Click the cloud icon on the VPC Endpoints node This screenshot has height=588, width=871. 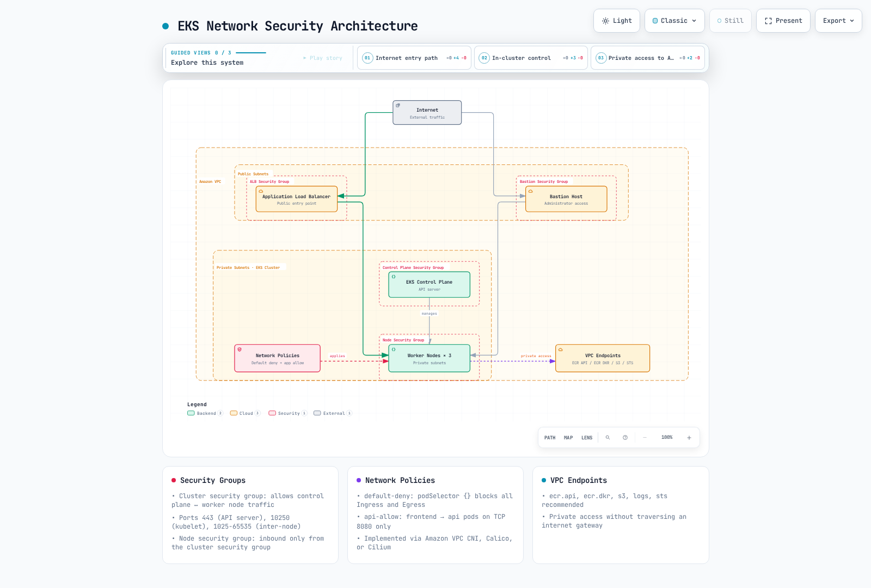[560, 350]
